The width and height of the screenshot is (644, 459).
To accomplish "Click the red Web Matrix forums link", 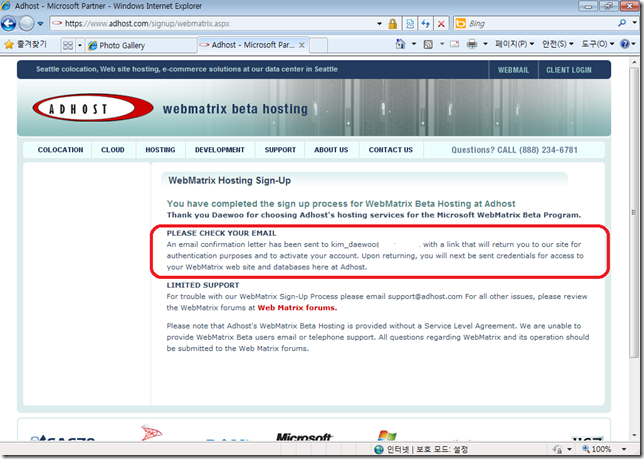I will 297,308.
